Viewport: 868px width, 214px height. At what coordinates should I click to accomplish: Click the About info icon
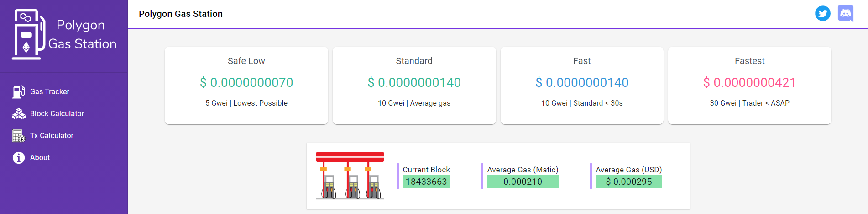click(x=19, y=158)
